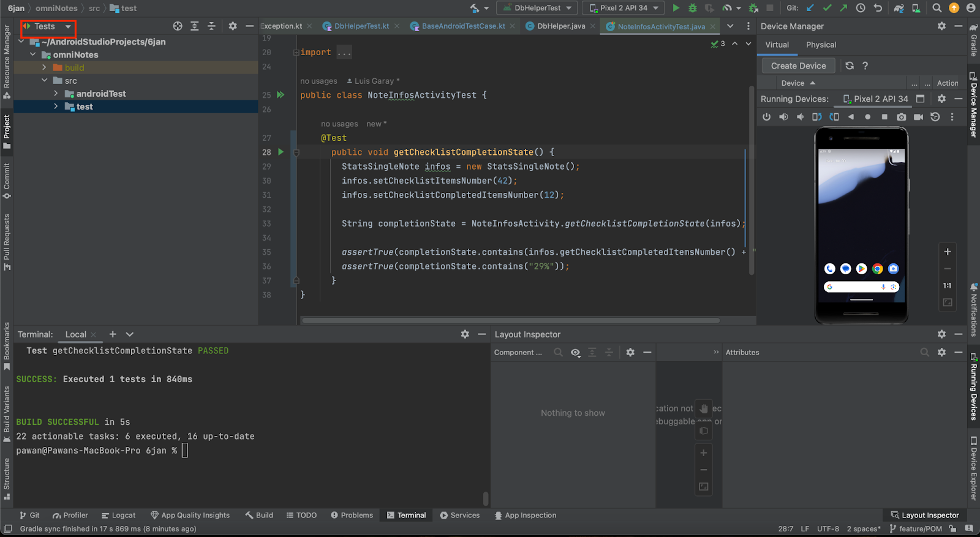This screenshot has width=980, height=537.
Task: Toggle the eye icon in Layout Inspector
Action: 575,353
